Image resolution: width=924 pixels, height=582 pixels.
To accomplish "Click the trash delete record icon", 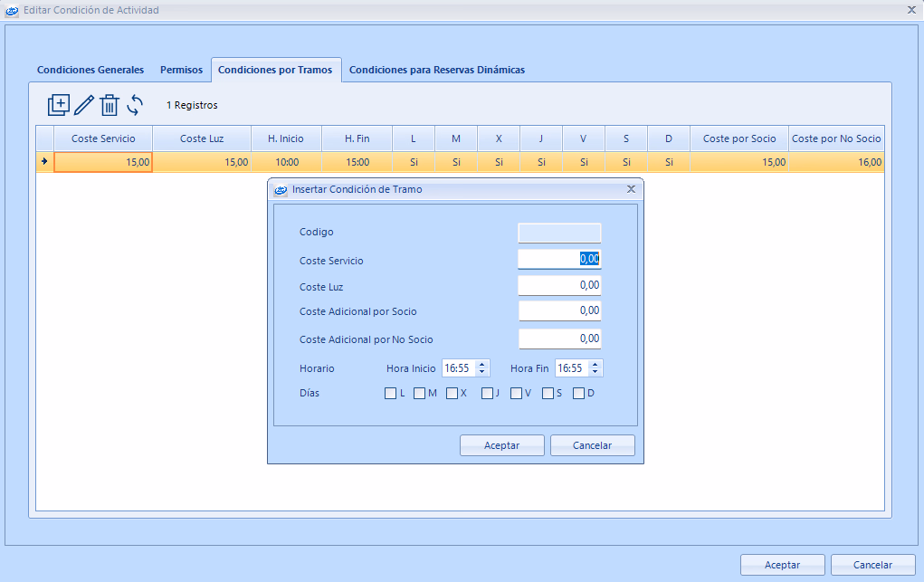I will (110, 105).
